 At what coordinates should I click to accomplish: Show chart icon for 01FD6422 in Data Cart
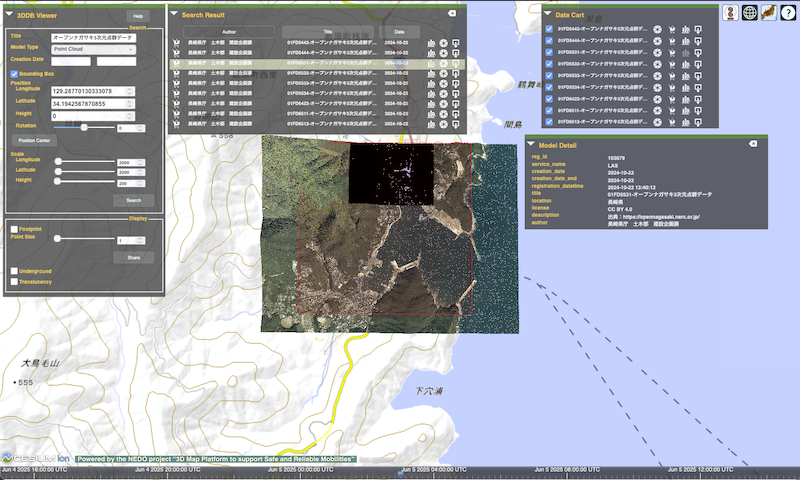[686, 99]
